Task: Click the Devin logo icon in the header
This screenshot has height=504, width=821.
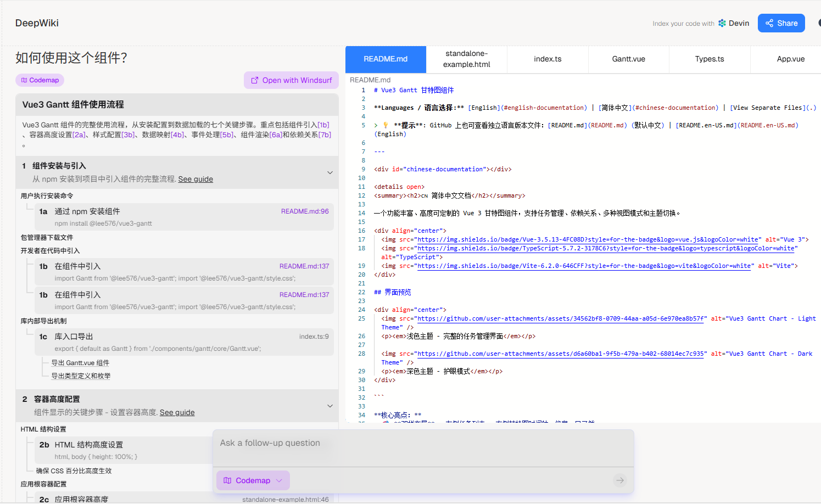Action: coord(722,23)
